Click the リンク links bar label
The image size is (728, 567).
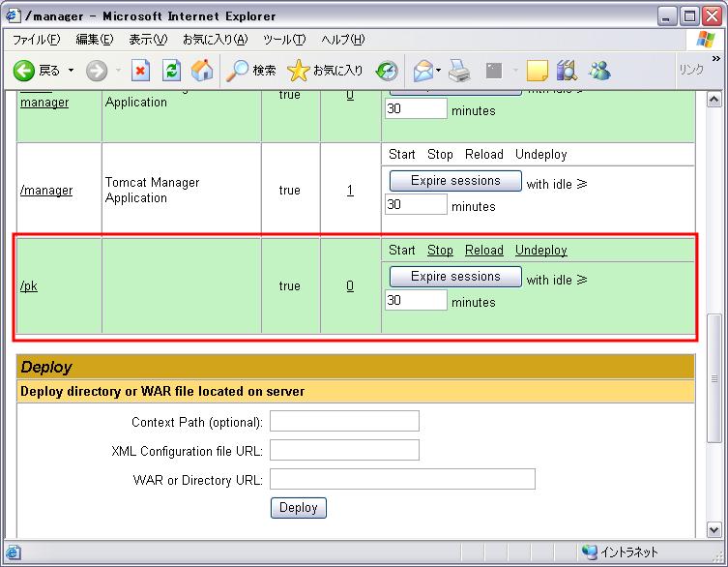pos(691,71)
